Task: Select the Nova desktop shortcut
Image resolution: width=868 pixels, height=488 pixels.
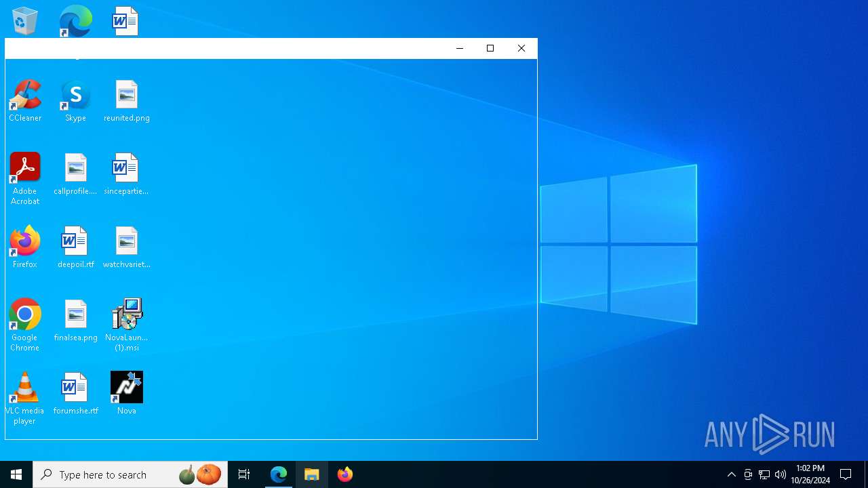Action: coord(126,393)
